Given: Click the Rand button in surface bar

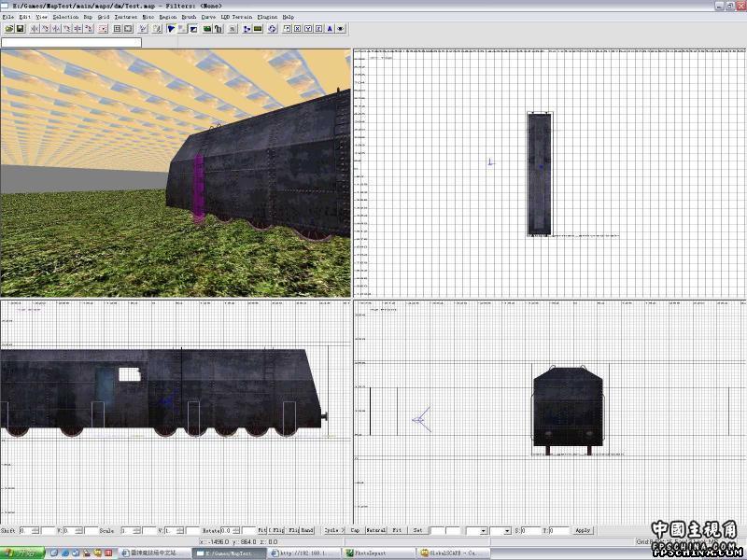Looking at the screenshot, I should 307,530.
